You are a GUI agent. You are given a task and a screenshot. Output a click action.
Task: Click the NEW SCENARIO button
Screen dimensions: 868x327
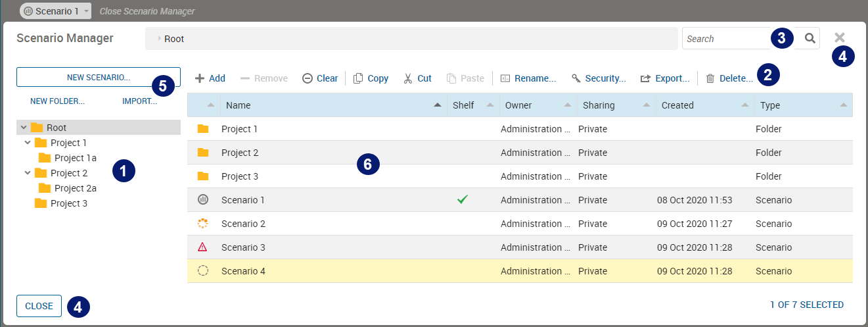[99, 77]
